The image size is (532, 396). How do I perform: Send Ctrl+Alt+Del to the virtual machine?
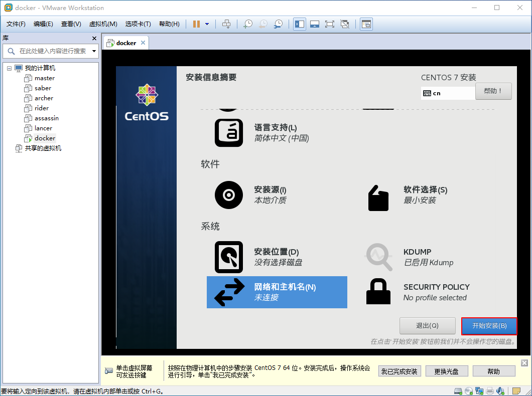(x=227, y=24)
